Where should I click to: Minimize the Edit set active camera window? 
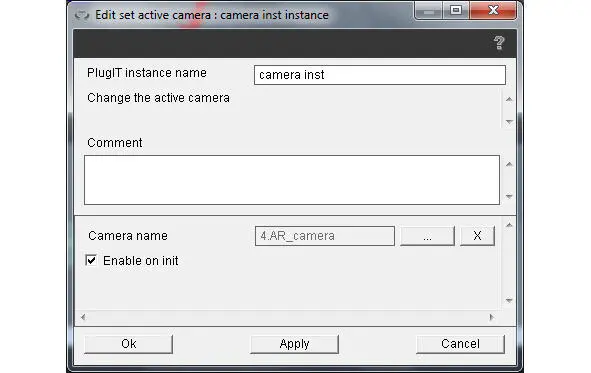[429, 11]
